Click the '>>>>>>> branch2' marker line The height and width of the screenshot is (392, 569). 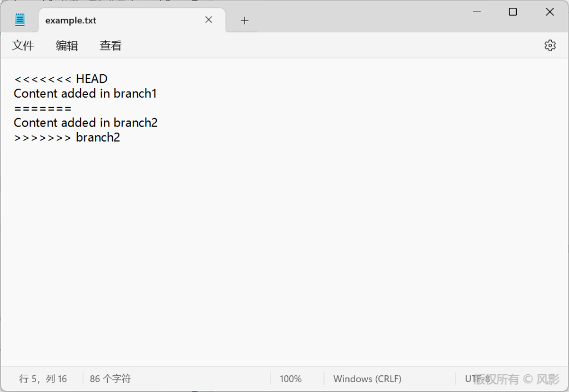[67, 137]
